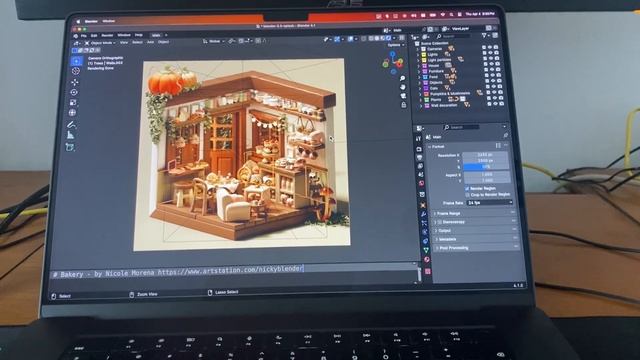The width and height of the screenshot is (640, 360).
Task: Expand the Cameras collection in outliner
Action: point(418,49)
